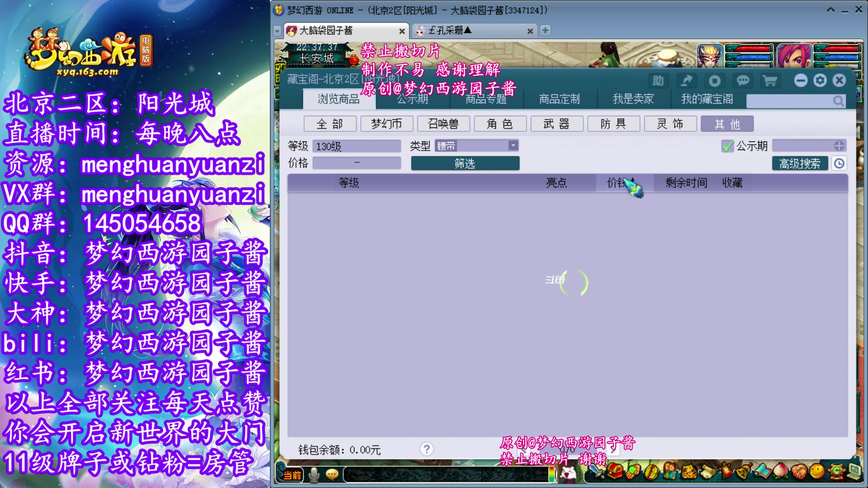Click the 剩余时间 column header
Image resolution: width=868 pixels, height=488 pixels.
[686, 183]
